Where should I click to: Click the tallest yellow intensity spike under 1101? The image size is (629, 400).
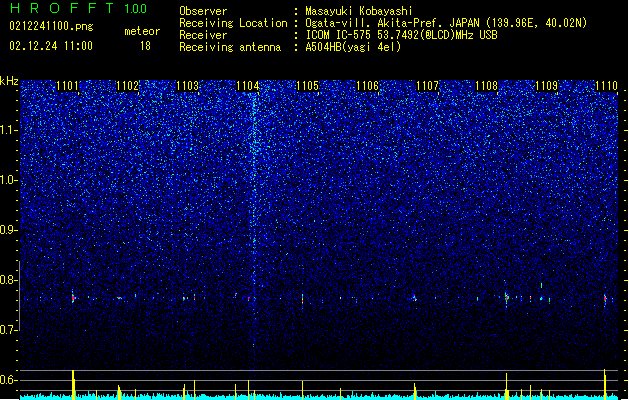pyautogui.click(x=73, y=384)
